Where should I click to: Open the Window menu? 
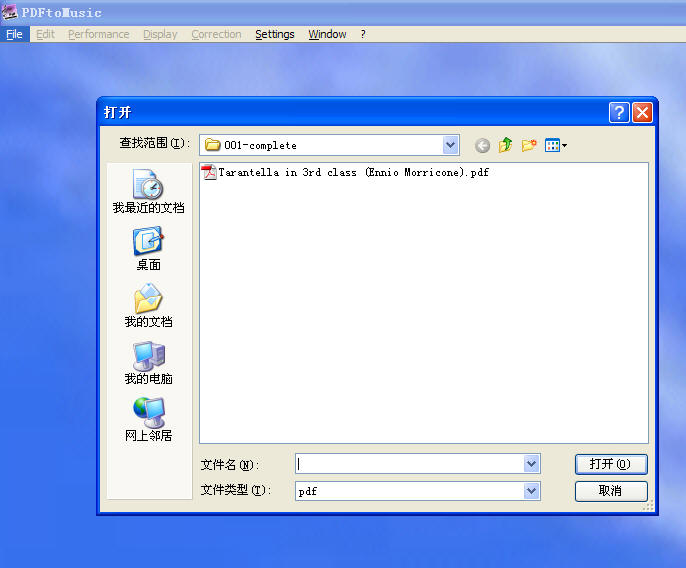click(327, 34)
